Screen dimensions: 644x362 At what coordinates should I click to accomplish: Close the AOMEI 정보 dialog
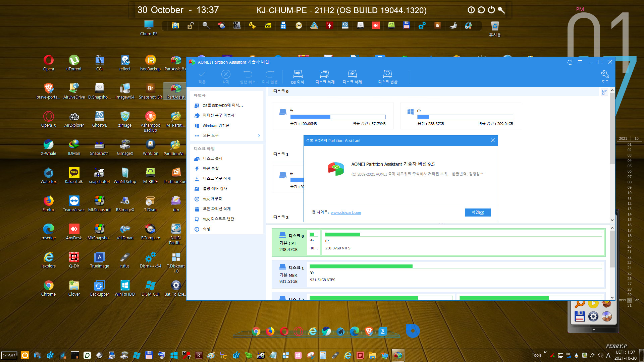point(493,140)
